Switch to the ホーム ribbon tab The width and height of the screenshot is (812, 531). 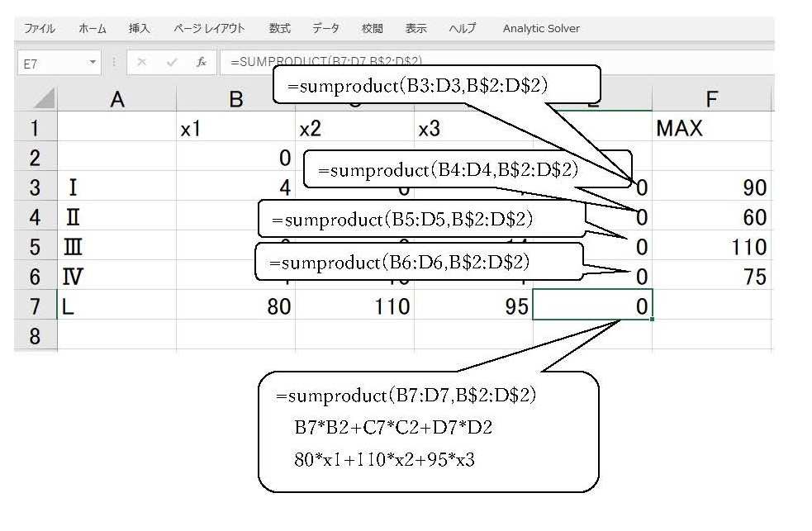[93, 28]
